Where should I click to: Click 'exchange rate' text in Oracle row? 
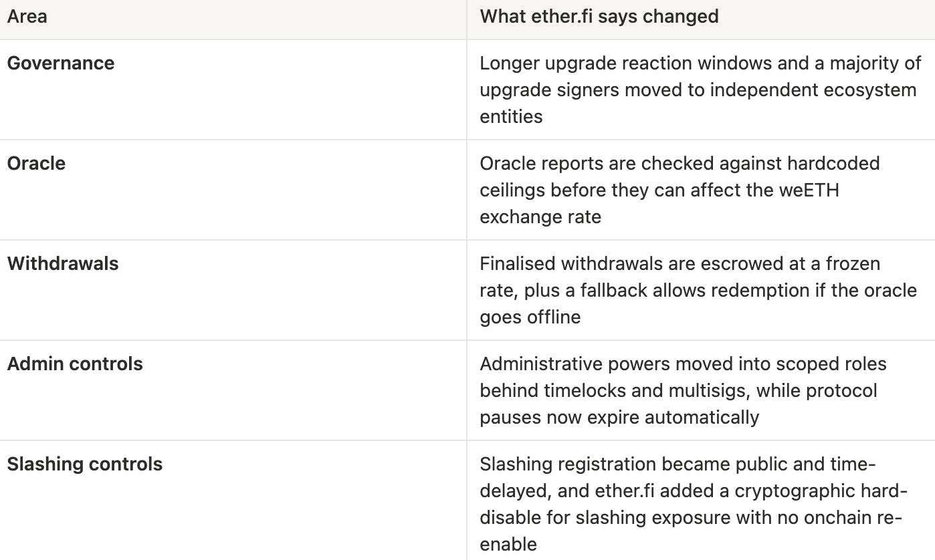click(x=540, y=217)
